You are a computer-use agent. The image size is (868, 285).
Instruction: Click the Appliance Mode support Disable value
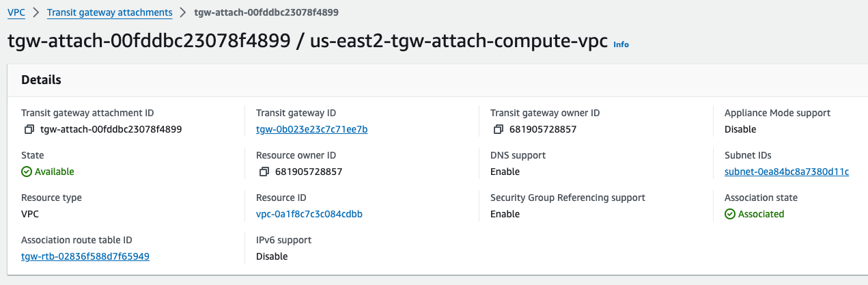coord(740,129)
